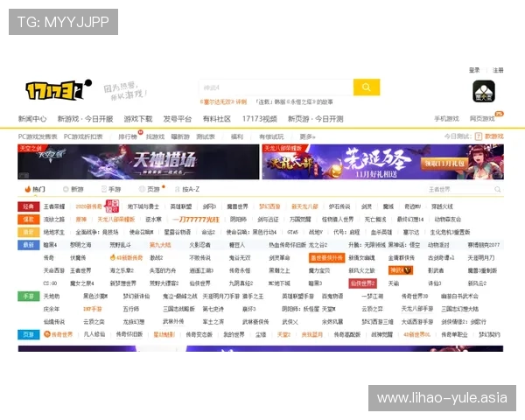Viewport: 525px width, 420px height.
Task: Open the 天空之剑 banner ad
Action: click(x=138, y=162)
